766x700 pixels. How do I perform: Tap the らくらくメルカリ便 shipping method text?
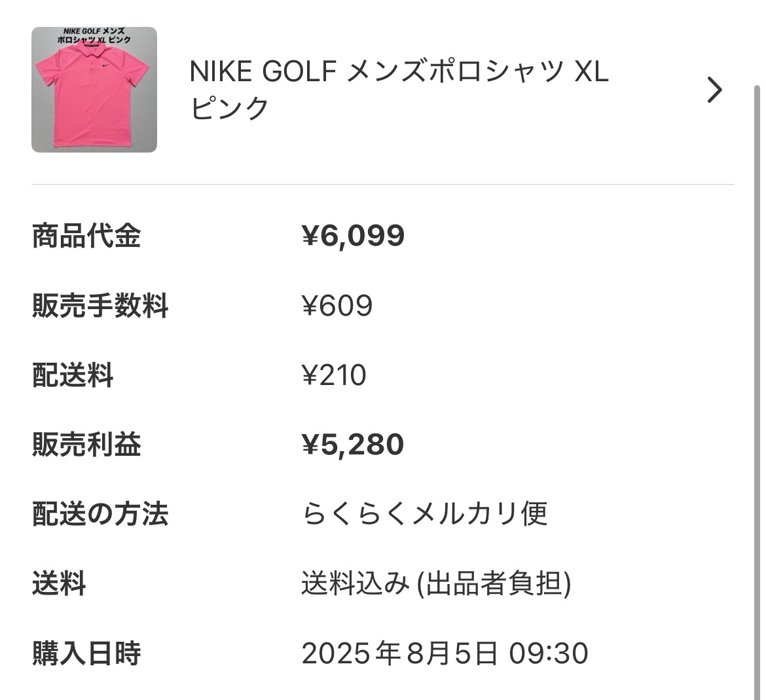[424, 514]
